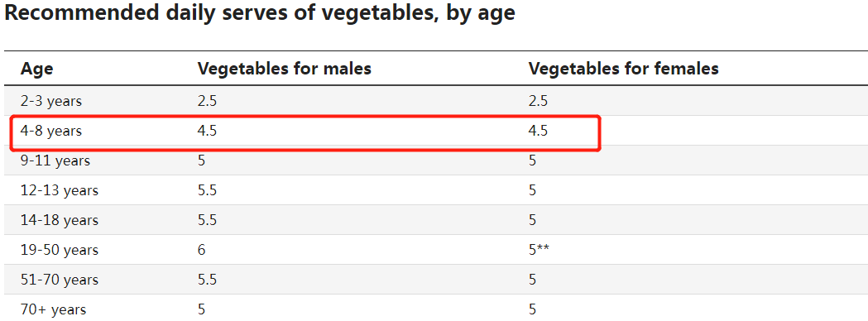Click the 9-11 years row label
Viewport: 868px width, 321px height.
click(55, 161)
